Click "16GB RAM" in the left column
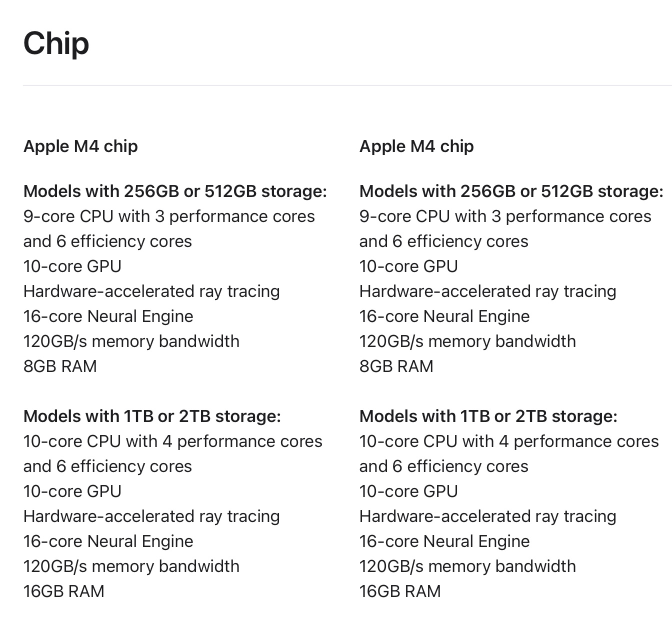Viewport: 672px width, 619px height. 63,591
